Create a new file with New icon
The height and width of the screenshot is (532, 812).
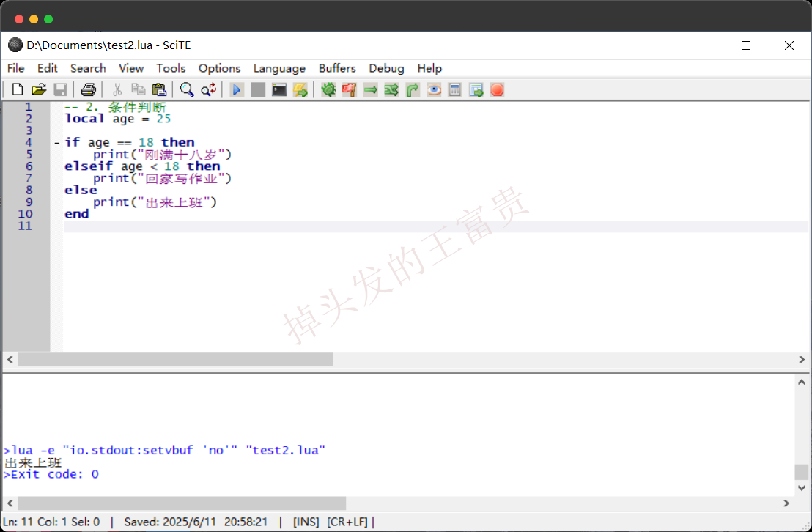[17, 89]
